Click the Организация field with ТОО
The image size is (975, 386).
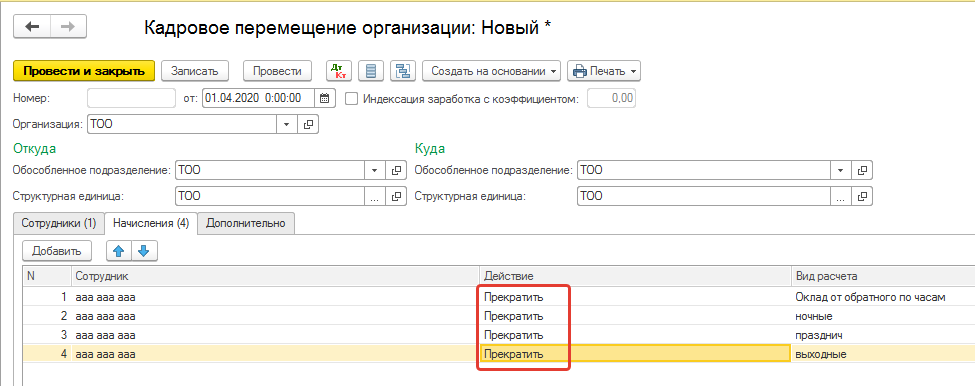tap(183, 124)
